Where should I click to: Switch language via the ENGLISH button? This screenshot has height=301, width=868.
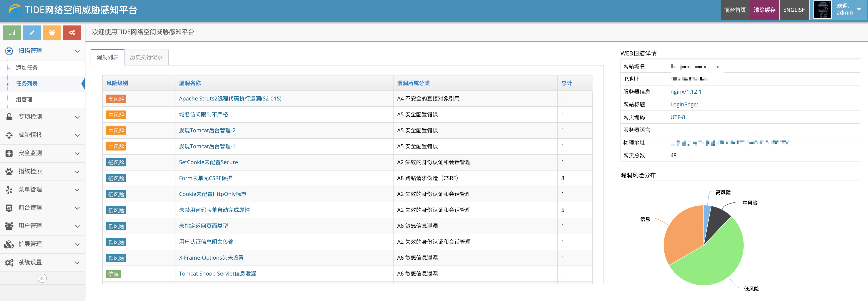[794, 10]
